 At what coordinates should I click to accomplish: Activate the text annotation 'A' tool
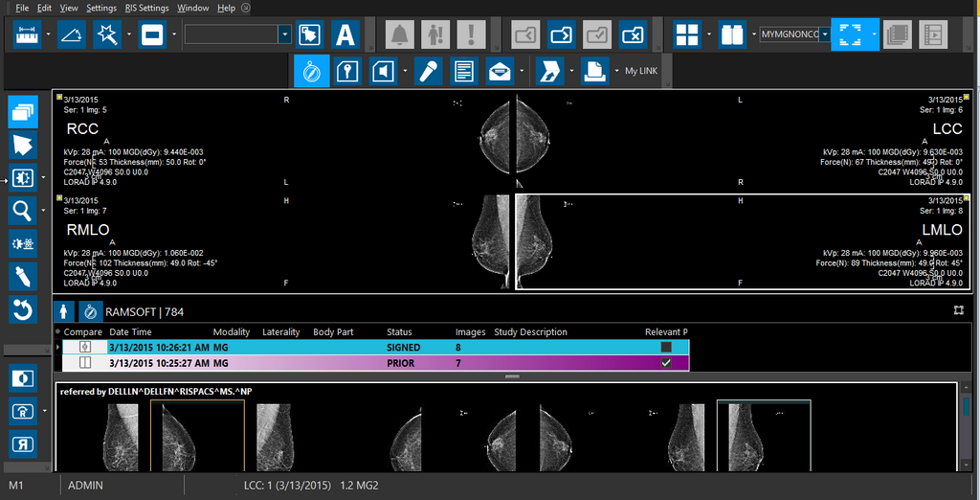pyautogui.click(x=345, y=35)
